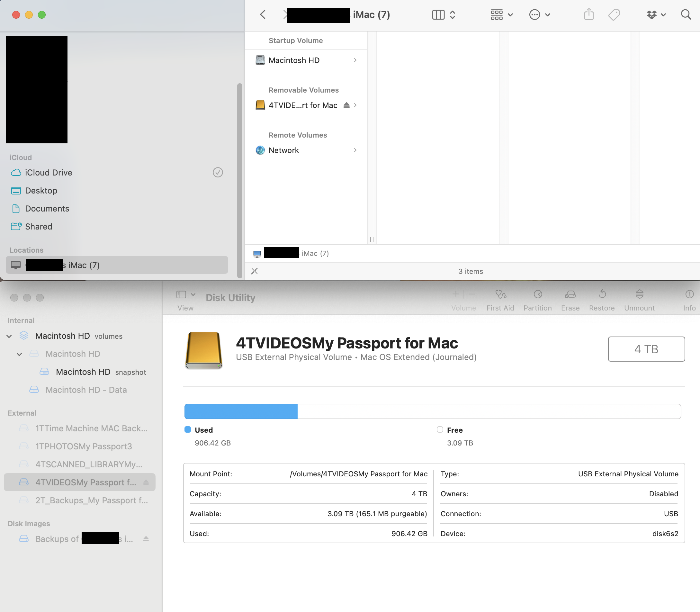Screen dimensions: 700x612
Task: Eject 4TVIDE...rt for Mac in Finder
Action: (x=346, y=105)
